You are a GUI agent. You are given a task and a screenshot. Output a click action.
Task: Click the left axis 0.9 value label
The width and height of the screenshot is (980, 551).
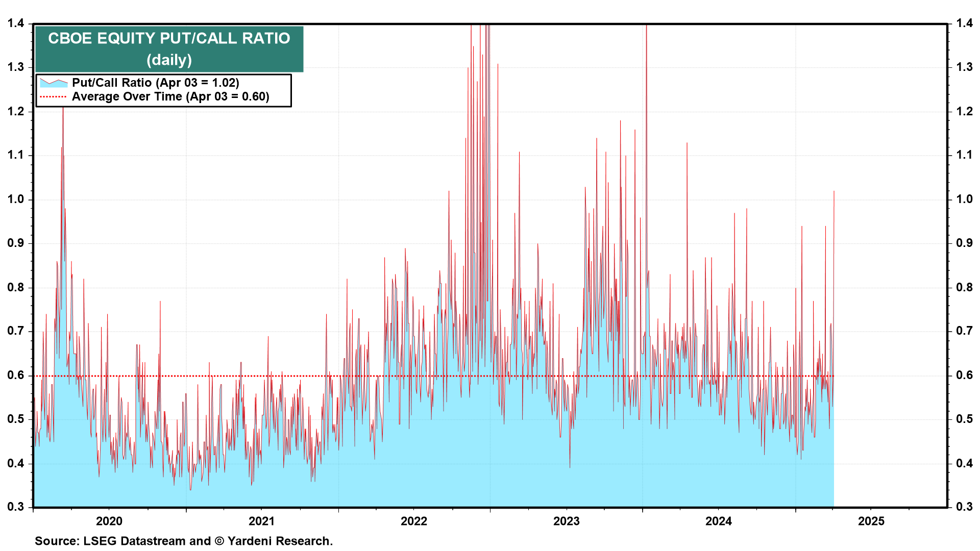pyautogui.click(x=15, y=243)
